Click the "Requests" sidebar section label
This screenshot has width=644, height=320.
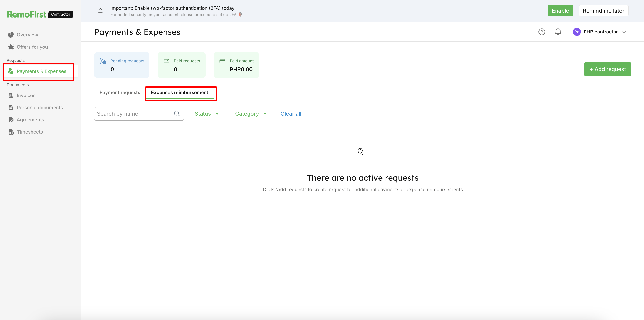[16, 60]
